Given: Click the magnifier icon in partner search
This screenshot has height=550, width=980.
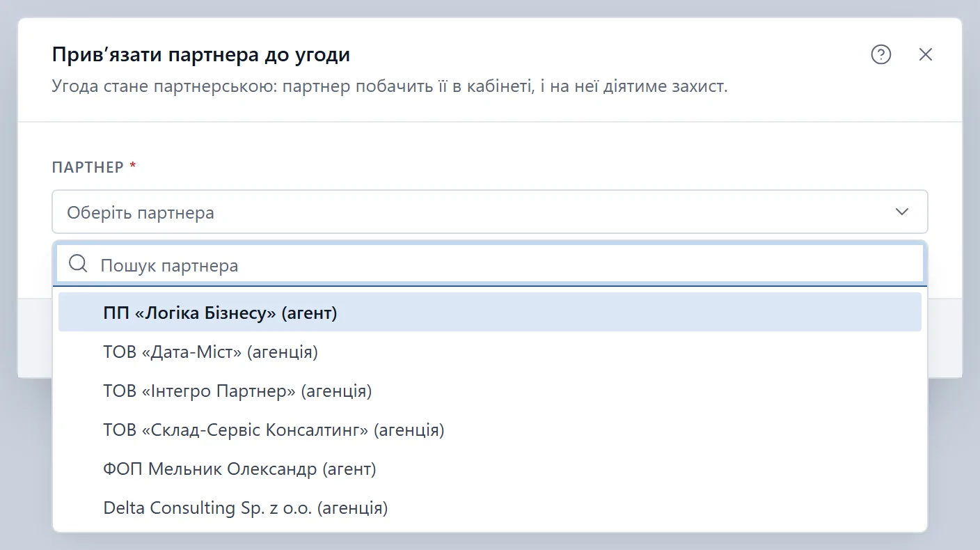Looking at the screenshot, I should click(x=79, y=264).
